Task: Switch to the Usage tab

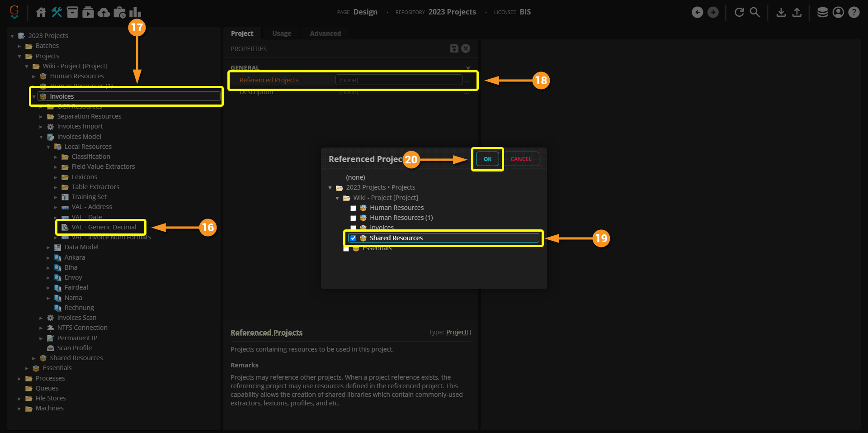Action: pos(282,33)
